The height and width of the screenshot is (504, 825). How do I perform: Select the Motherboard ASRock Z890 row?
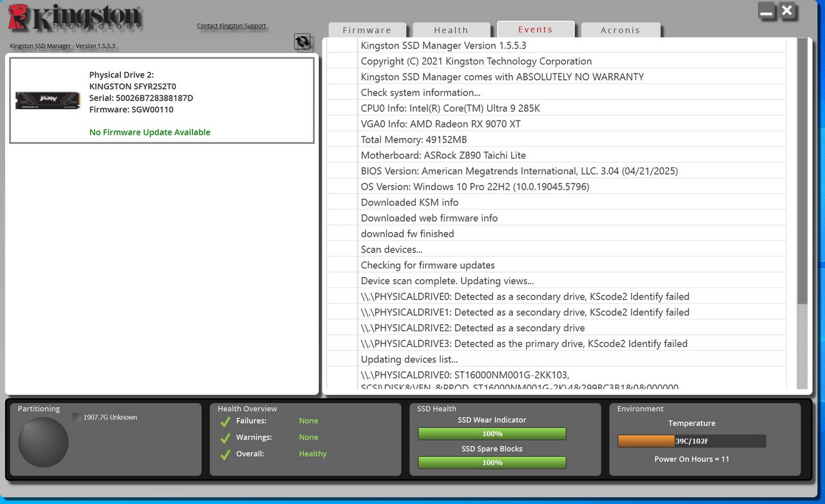pyautogui.click(x=556, y=155)
